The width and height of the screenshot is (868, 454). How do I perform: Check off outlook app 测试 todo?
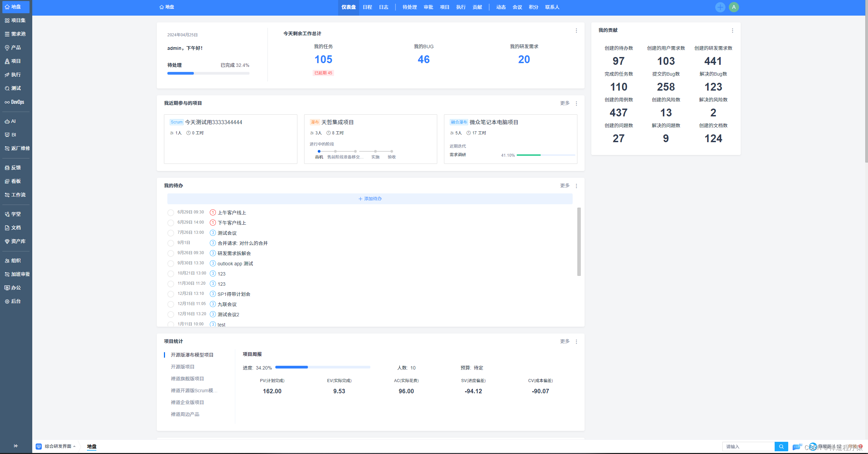171,264
